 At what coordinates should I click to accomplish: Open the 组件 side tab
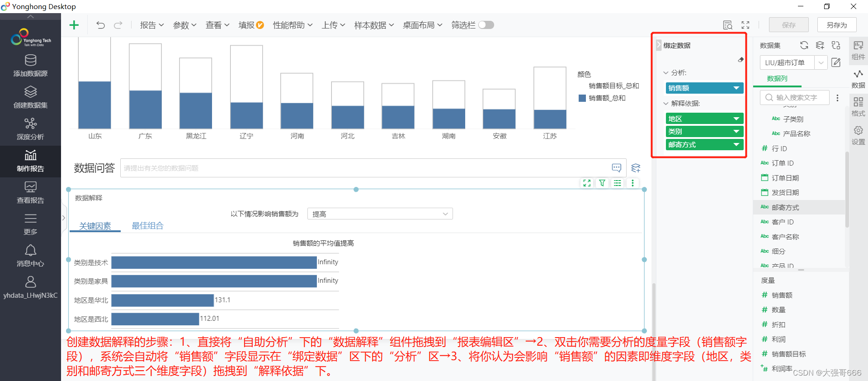click(858, 50)
